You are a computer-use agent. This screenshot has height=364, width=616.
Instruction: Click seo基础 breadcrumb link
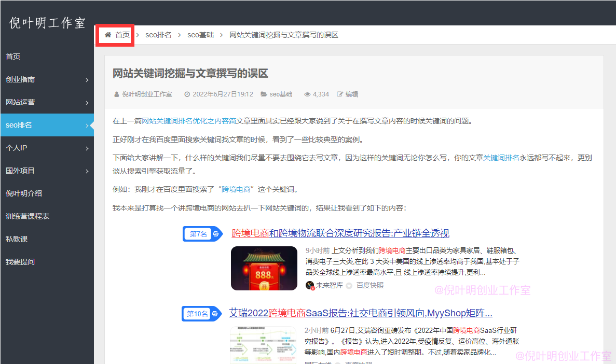200,35
